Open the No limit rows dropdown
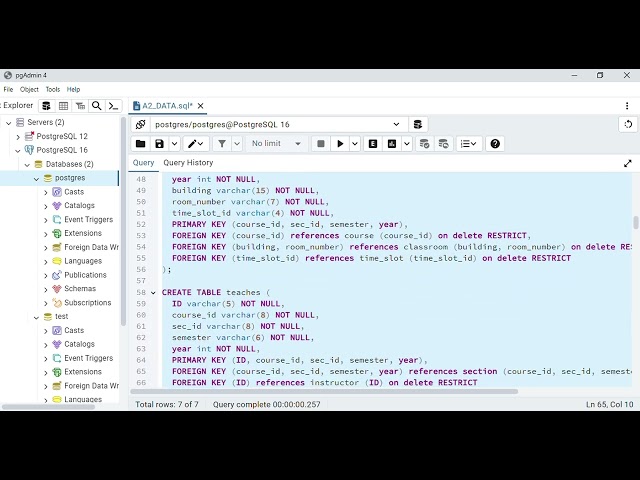This screenshot has height=480, width=640. (276, 144)
